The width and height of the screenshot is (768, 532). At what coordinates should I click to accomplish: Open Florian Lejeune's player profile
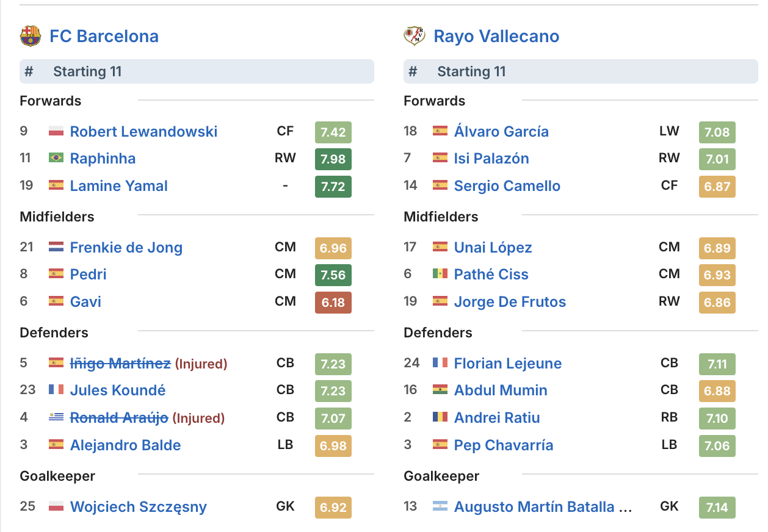[x=508, y=364]
